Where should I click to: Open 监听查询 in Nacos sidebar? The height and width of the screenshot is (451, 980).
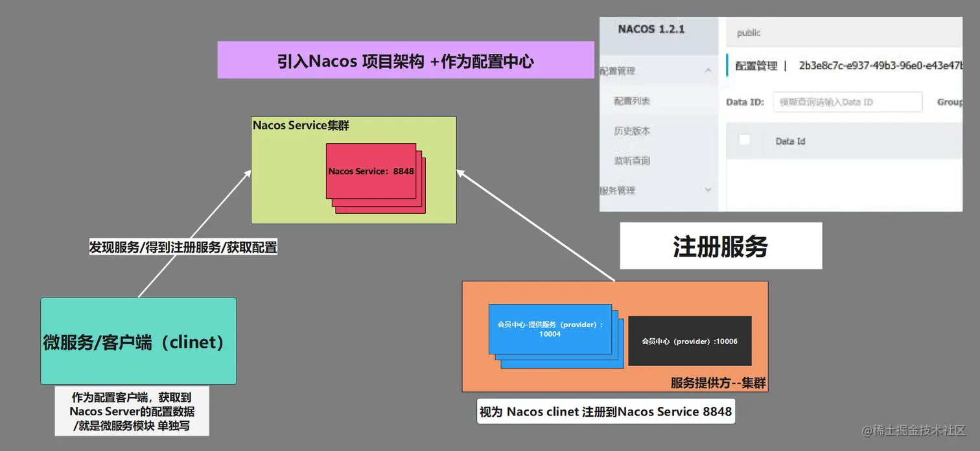pos(632,161)
